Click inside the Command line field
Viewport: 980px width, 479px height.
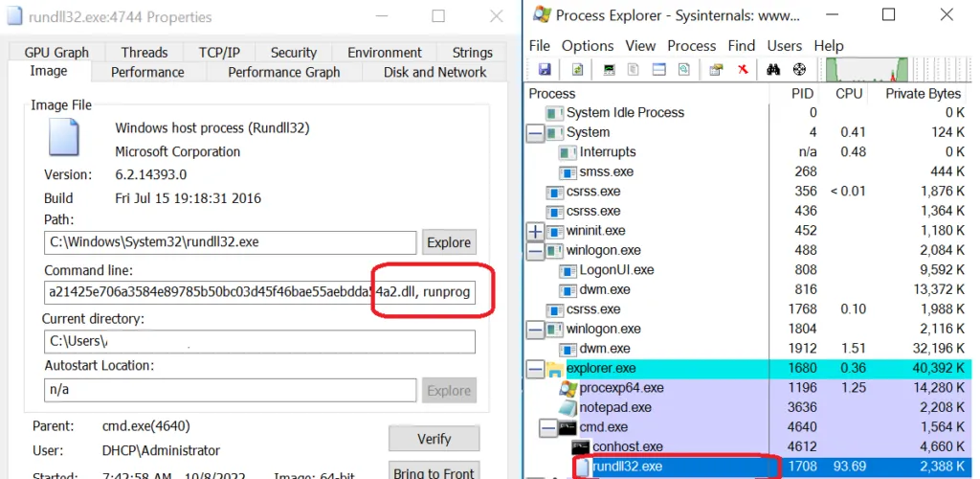click(259, 291)
